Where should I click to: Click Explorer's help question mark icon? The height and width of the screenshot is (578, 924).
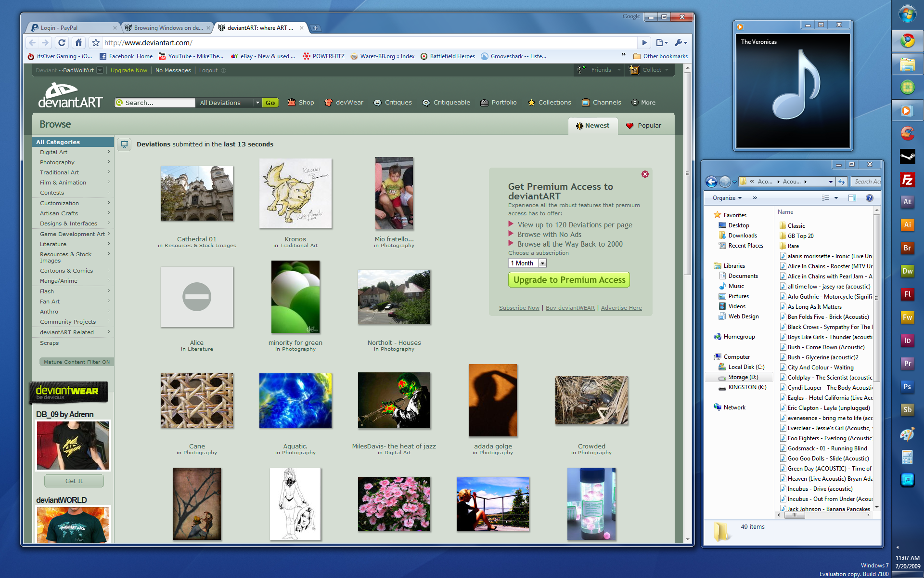869,198
